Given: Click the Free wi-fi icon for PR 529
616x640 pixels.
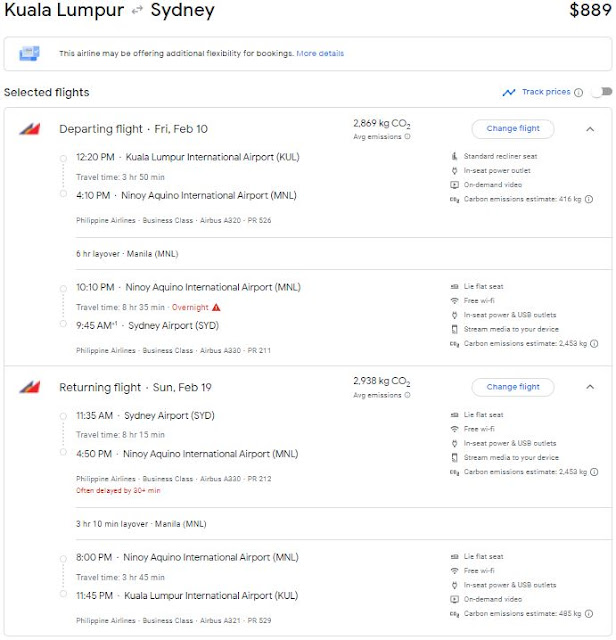Looking at the screenshot, I should 454,571.
